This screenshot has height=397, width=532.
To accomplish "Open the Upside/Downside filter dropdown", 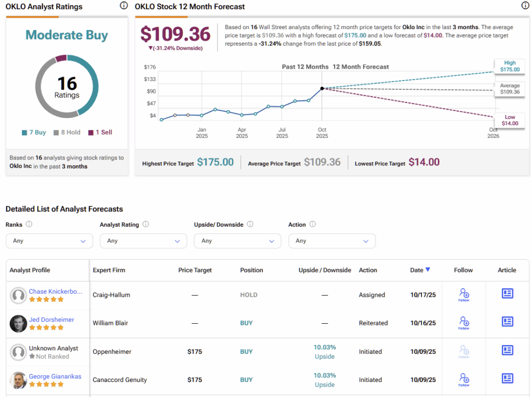I will [237, 241].
